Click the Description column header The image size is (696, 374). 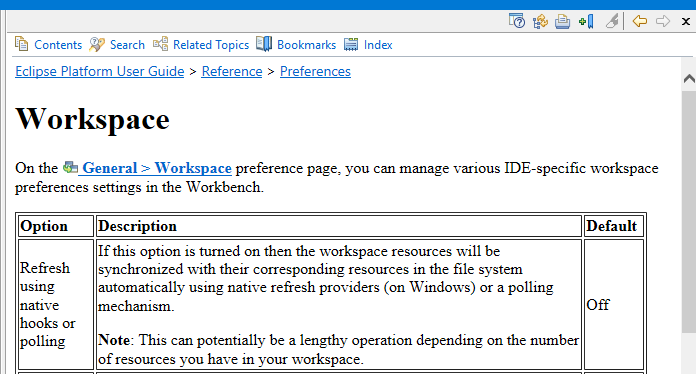339,226
